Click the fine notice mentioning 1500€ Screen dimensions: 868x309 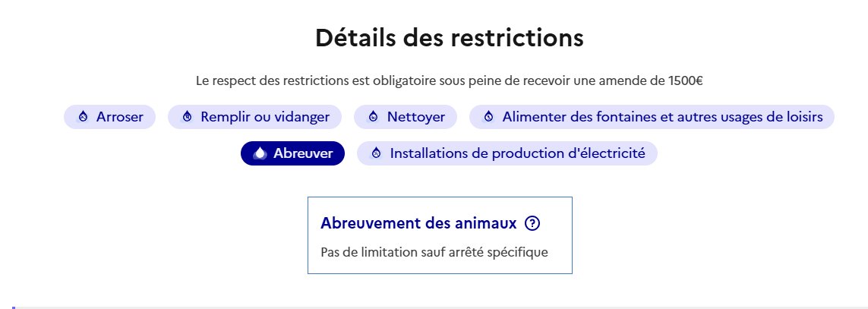pyautogui.click(x=450, y=80)
